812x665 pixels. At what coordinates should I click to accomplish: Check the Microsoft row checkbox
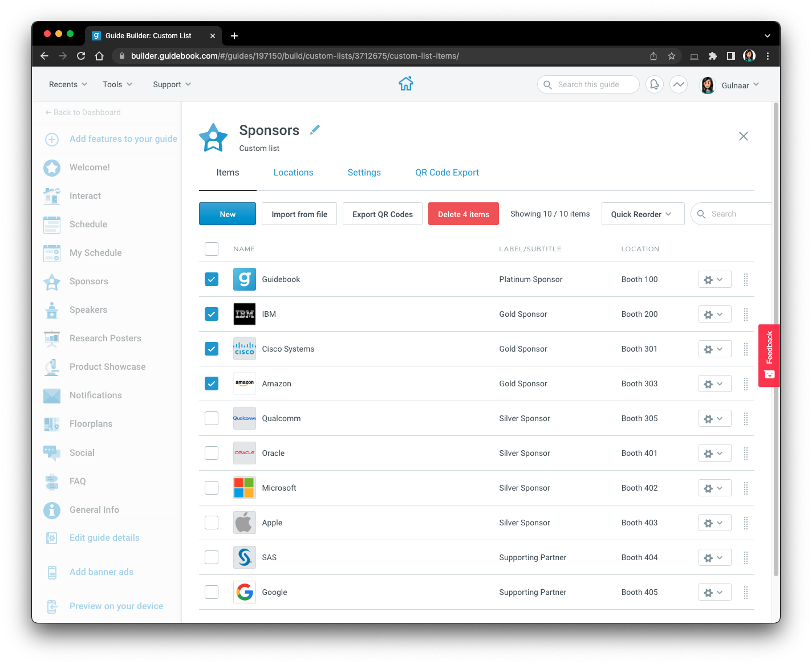212,488
